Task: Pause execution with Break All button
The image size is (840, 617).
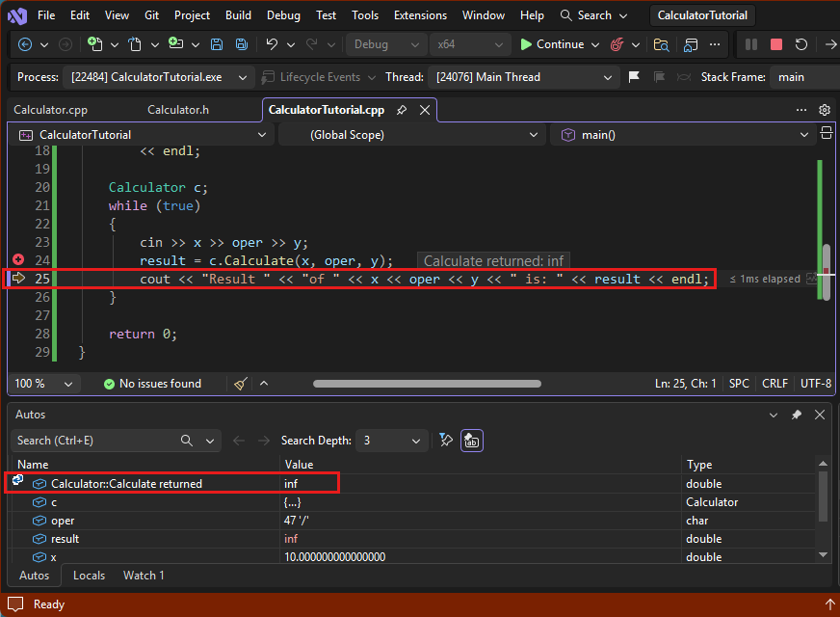Action: 751,44
